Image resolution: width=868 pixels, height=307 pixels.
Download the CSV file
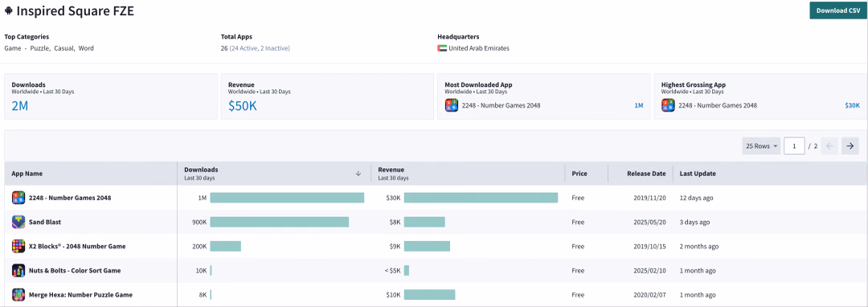[838, 10]
